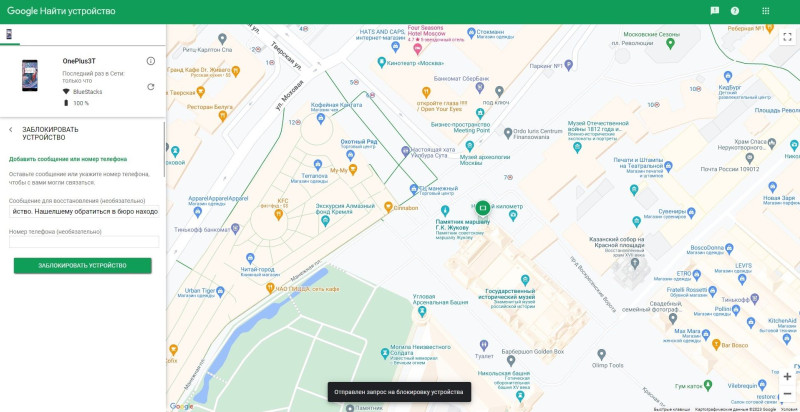Click the green device location marker

point(483,208)
